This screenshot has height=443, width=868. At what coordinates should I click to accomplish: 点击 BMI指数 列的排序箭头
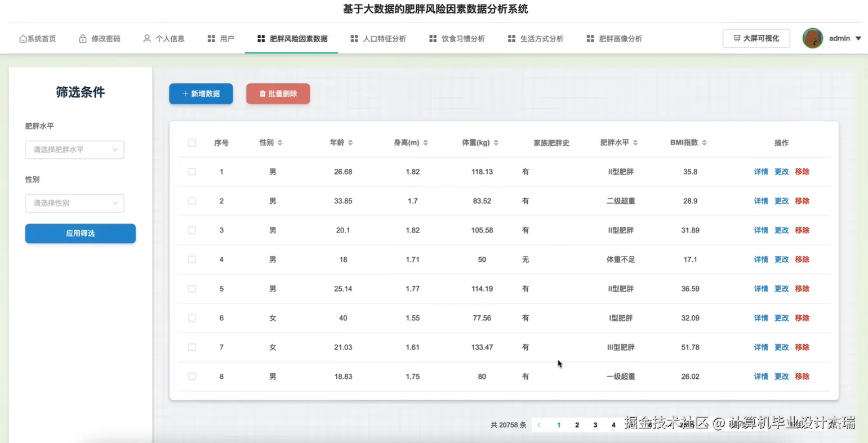click(704, 142)
